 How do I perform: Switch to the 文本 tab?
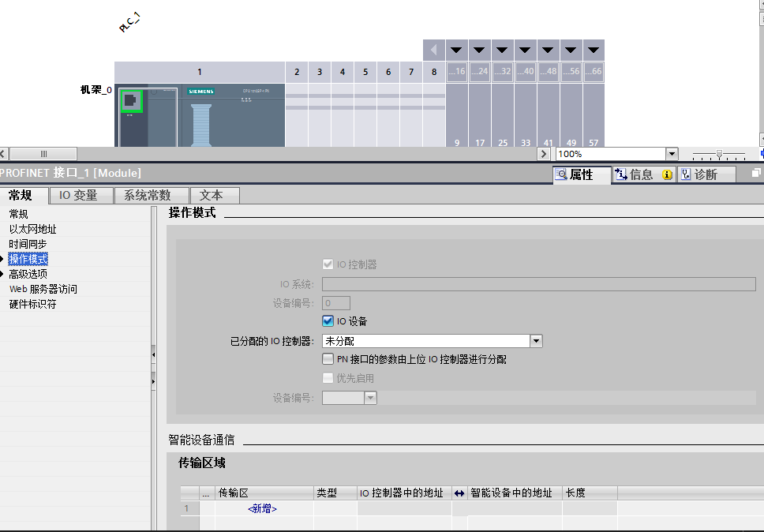coord(215,196)
